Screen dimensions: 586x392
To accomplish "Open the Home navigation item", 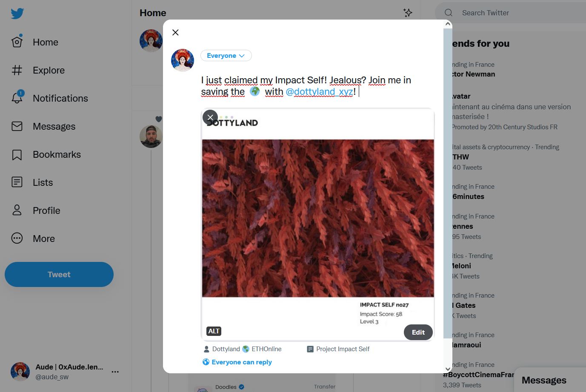I will pos(35,42).
